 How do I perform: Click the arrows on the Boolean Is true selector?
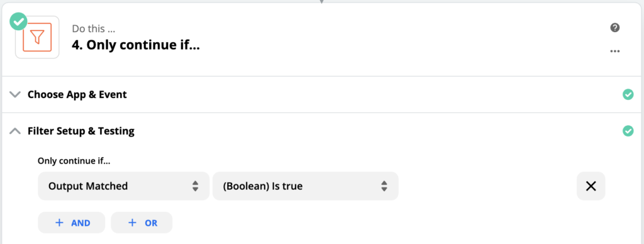point(384,186)
